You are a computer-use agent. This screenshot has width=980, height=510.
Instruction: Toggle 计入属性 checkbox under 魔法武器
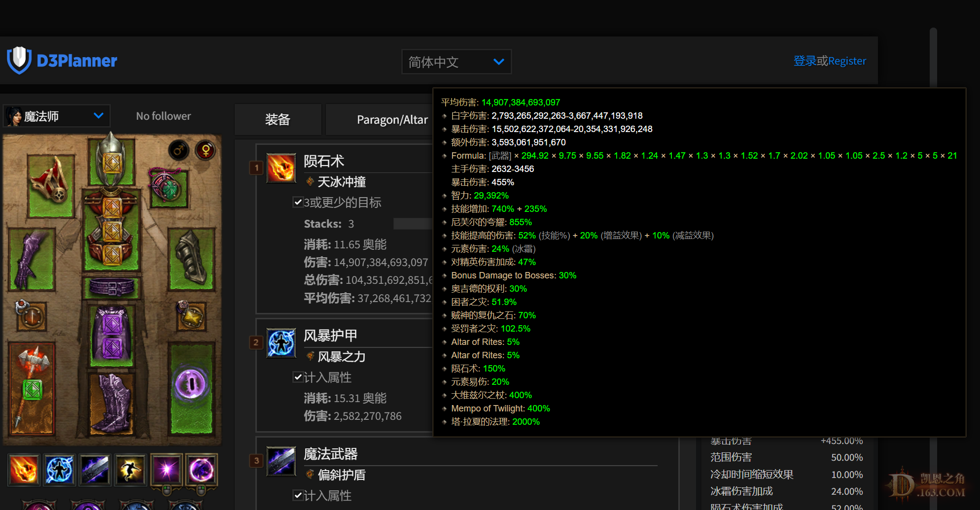point(298,495)
